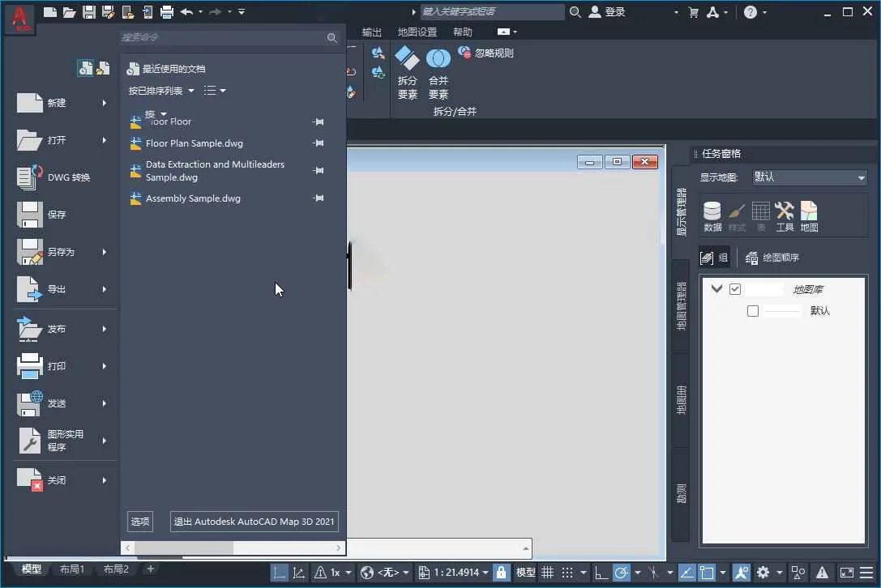Click the Save As icon in quick access toolbar
The width and height of the screenshot is (881, 588).
pos(109,12)
